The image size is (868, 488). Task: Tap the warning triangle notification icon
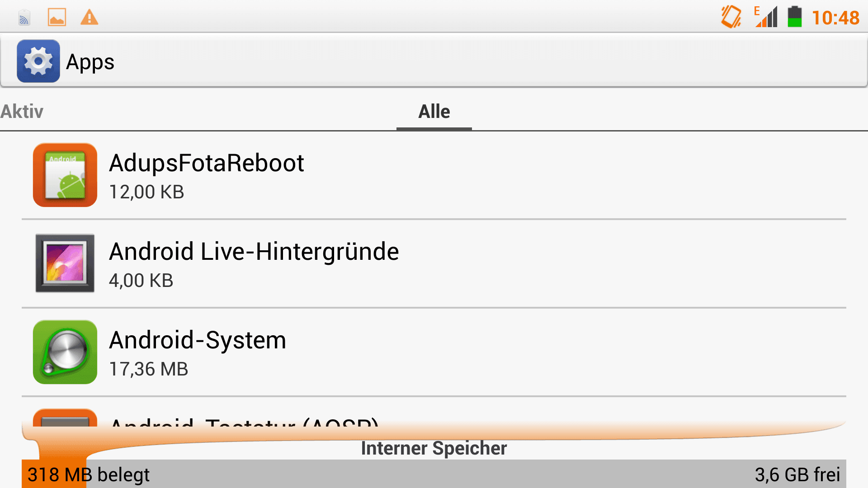coord(90,18)
